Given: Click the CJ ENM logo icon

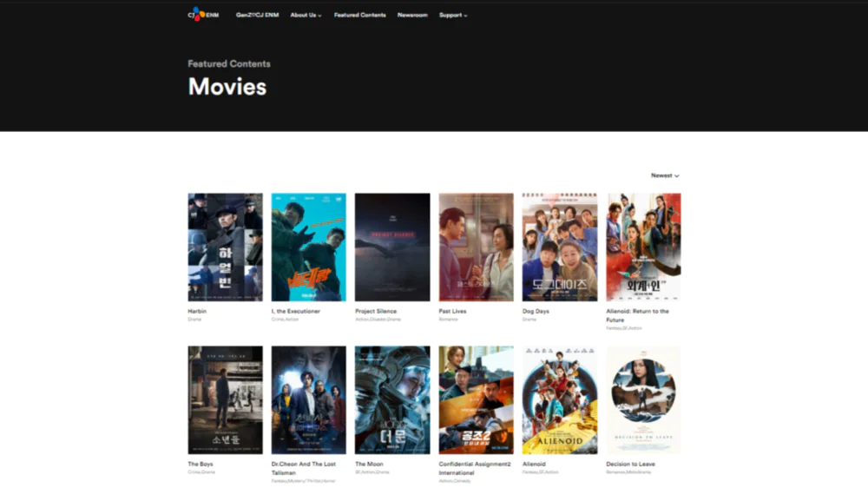Looking at the screenshot, I should click(203, 15).
